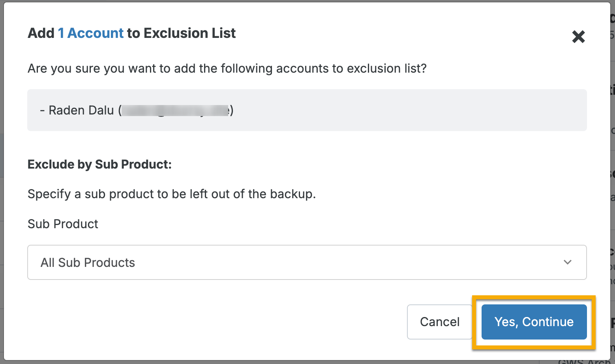This screenshot has height=364, width=615.
Task: Cancel adding account to exclusion list
Action: click(x=440, y=322)
